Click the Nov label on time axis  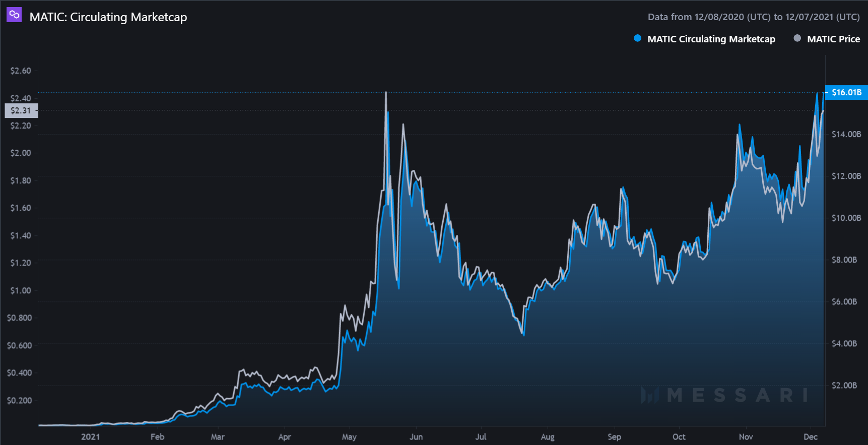[746, 436]
